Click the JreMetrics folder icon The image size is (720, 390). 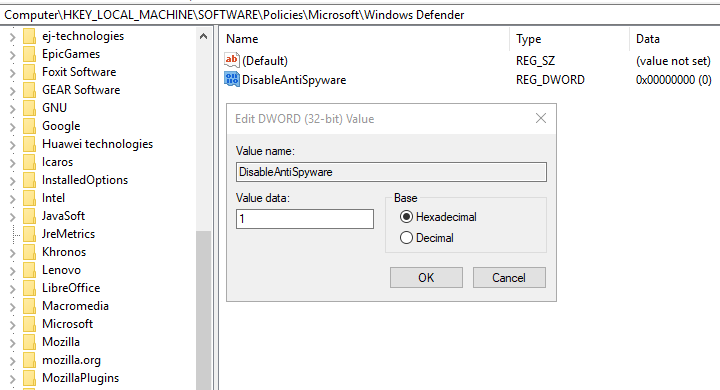tap(29, 234)
